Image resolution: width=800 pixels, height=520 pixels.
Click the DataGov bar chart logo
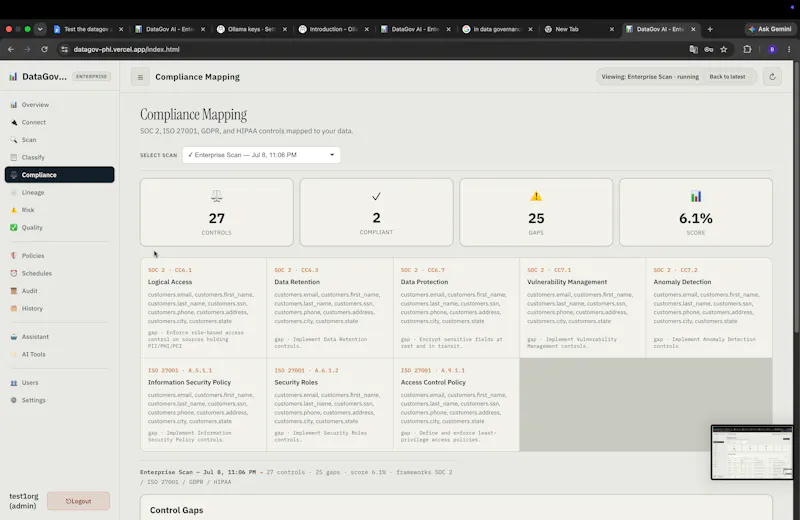[13, 77]
